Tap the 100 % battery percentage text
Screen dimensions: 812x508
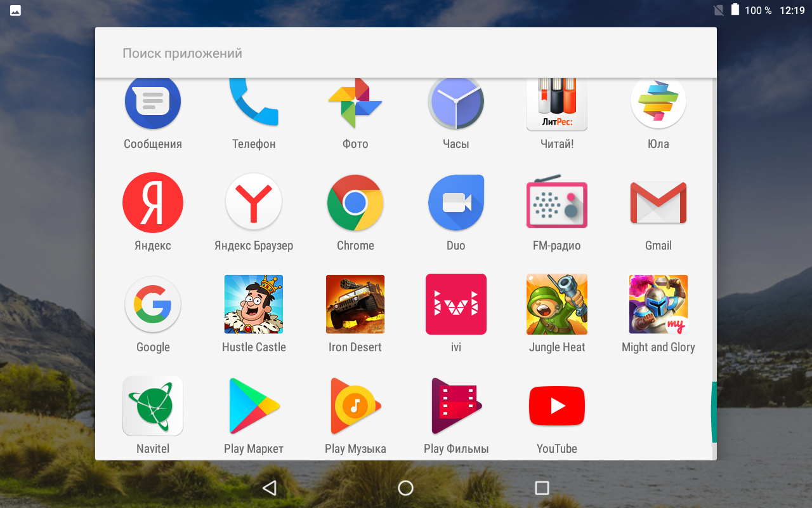tap(758, 10)
